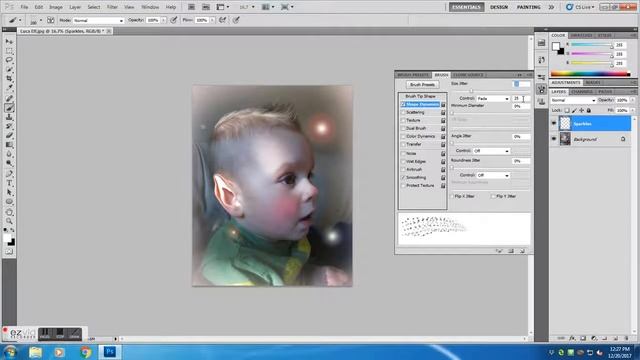Expand more workspaces chevron
Image resolution: width=640 pixels, height=360 pixels.
[x=551, y=7]
